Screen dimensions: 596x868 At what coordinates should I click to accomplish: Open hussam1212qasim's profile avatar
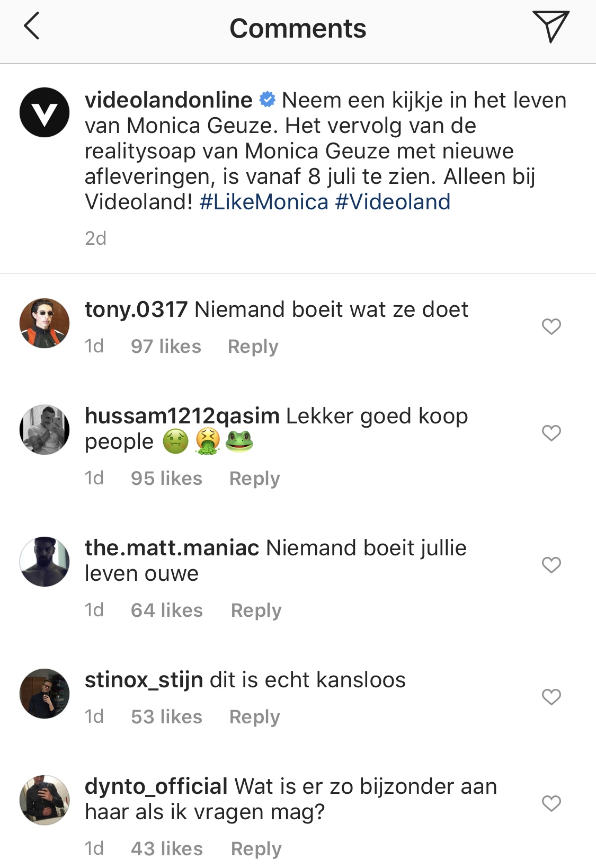tap(45, 429)
